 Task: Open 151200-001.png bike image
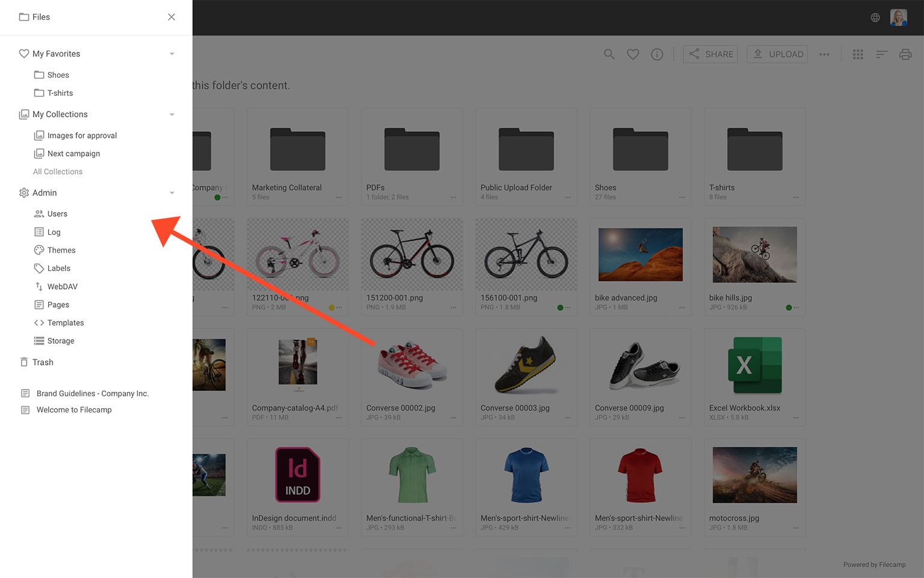click(412, 254)
